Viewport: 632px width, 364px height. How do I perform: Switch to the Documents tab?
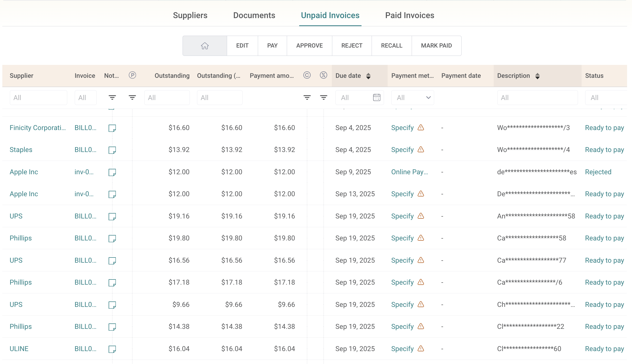tap(254, 15)
